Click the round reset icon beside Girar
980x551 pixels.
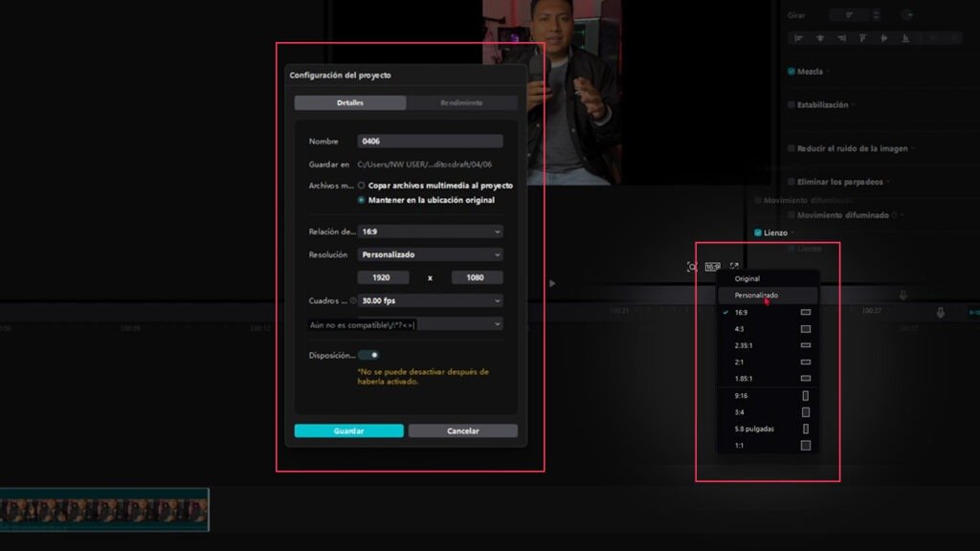tap(907, 15)
